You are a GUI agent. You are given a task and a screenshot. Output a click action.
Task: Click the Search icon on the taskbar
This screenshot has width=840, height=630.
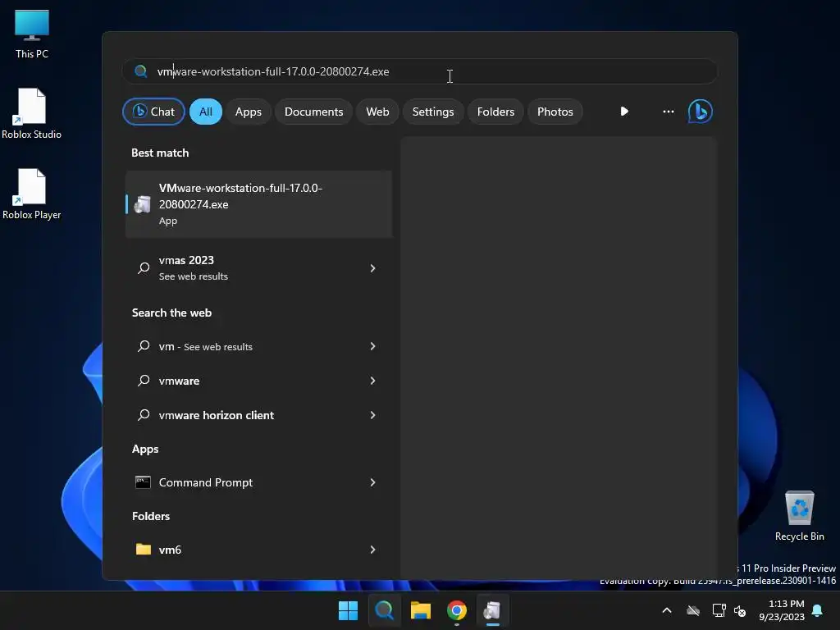384,610
